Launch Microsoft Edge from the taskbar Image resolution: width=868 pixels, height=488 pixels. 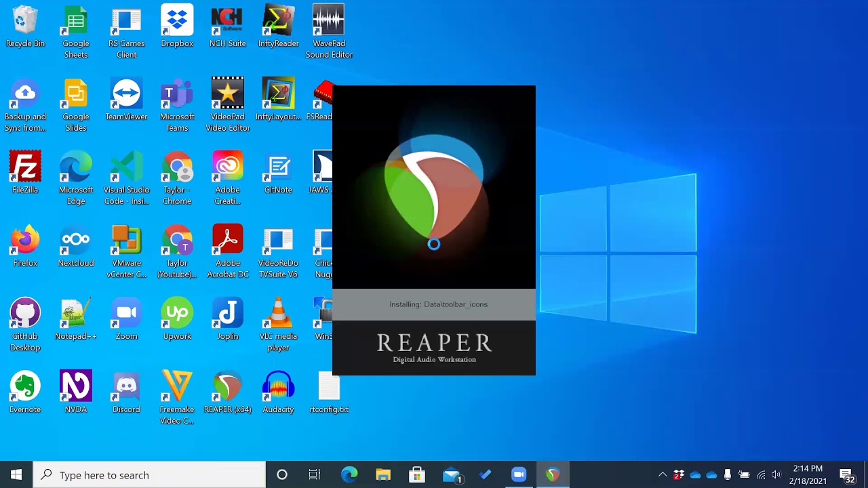[x=349, y=474]
